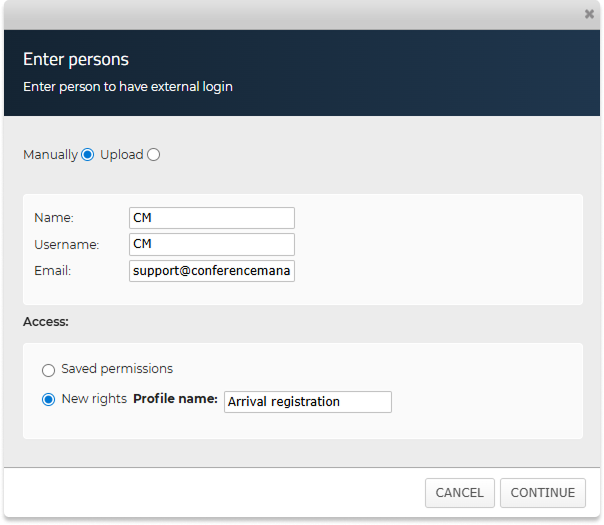Choose the Upload radio button
This screenshot has width=604, height=525.
pyautogui.click(x=153, y=155)
